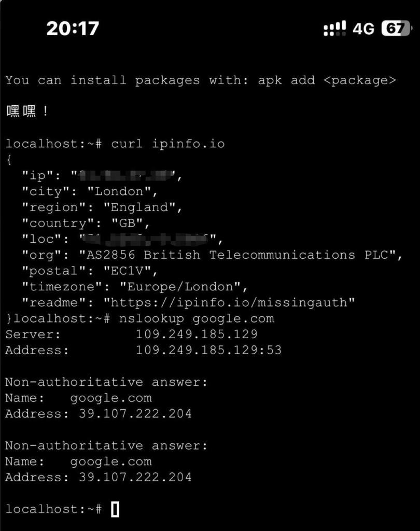
Task: Tap the 'nslookup google.com' command text
Action: click(x=197, y=319)
